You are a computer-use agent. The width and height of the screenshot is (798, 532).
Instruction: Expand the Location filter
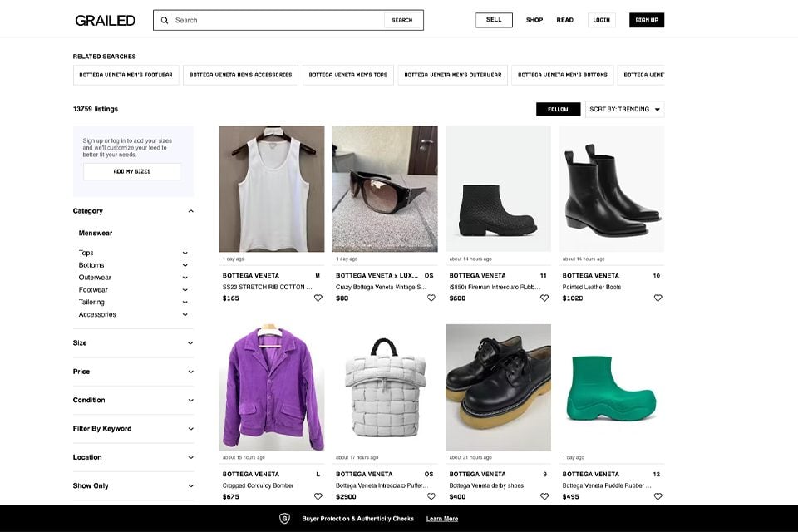pos(133,457)
